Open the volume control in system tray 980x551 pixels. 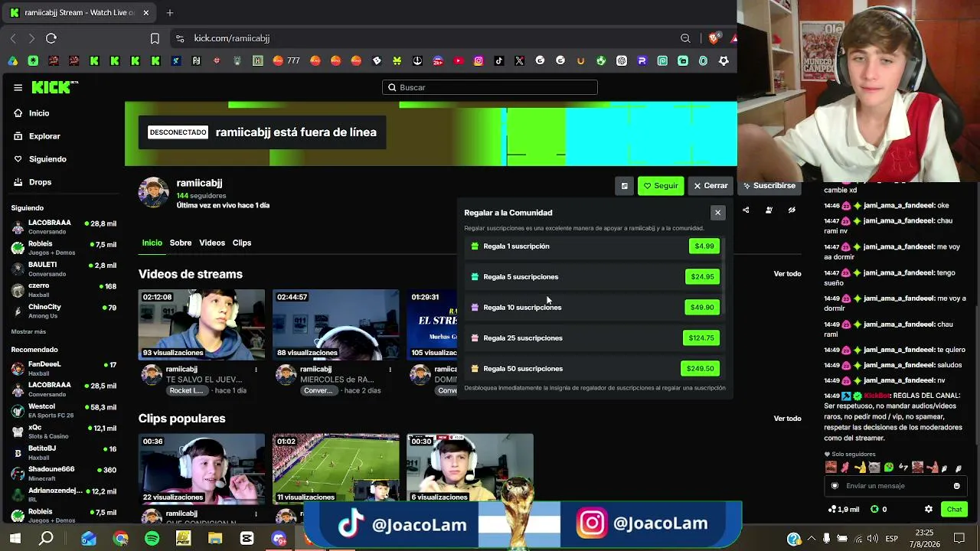pos(873,539)
